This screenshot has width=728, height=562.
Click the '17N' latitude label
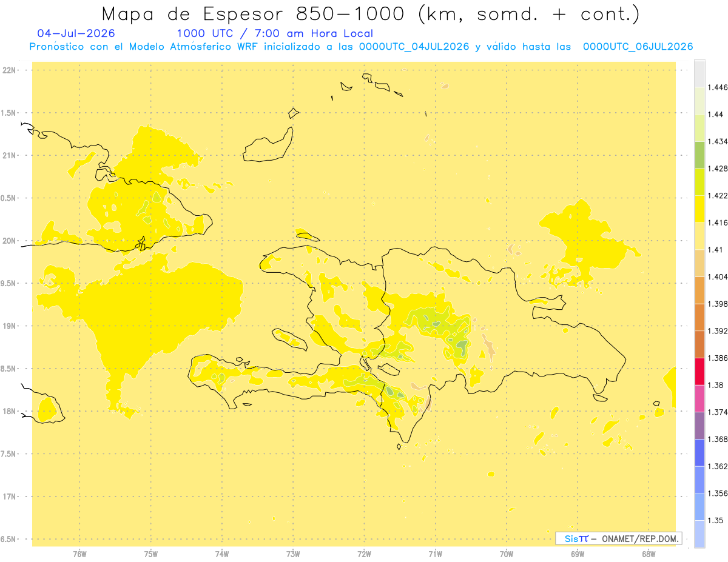(10, 497)
